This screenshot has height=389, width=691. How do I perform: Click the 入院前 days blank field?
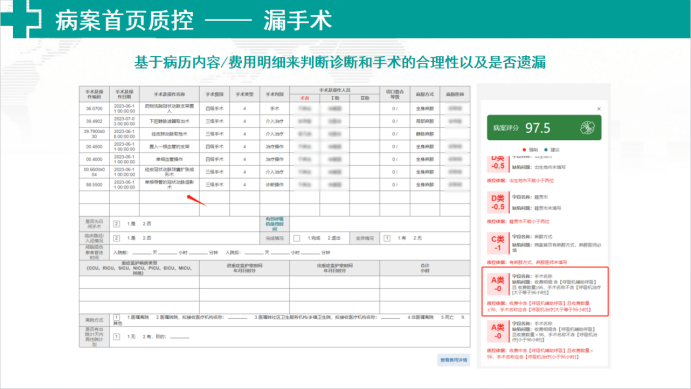pyautogui.click(x=142, y=252)
